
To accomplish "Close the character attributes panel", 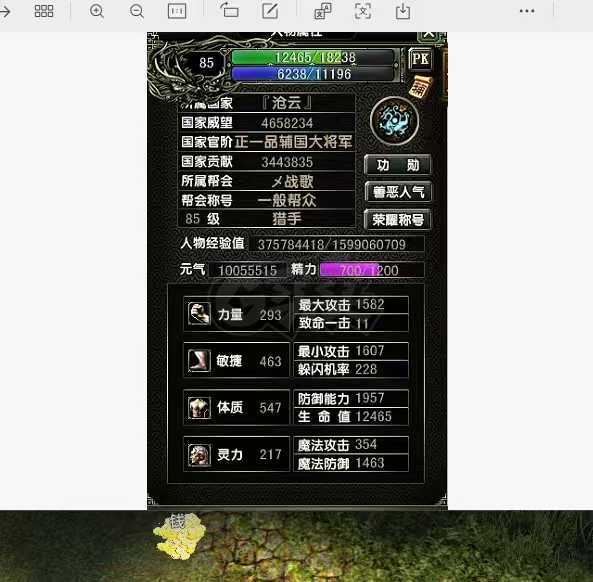I will click(x=428, y=35).
